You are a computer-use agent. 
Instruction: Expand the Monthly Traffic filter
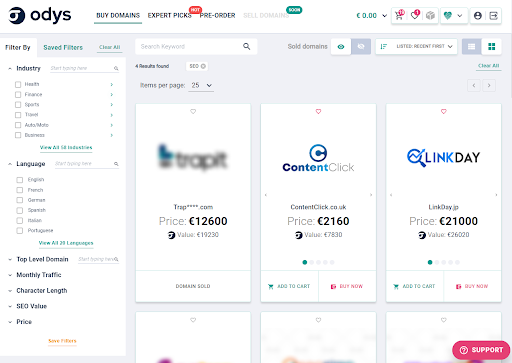[x=39, y=275]
